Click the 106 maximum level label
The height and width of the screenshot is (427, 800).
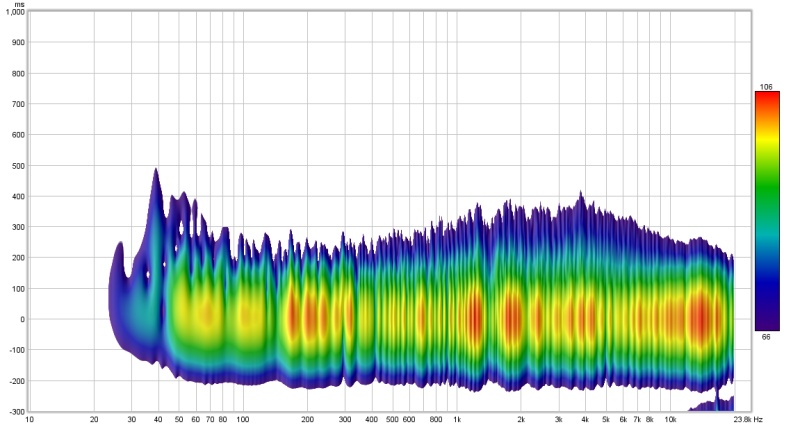coord(766,87)
